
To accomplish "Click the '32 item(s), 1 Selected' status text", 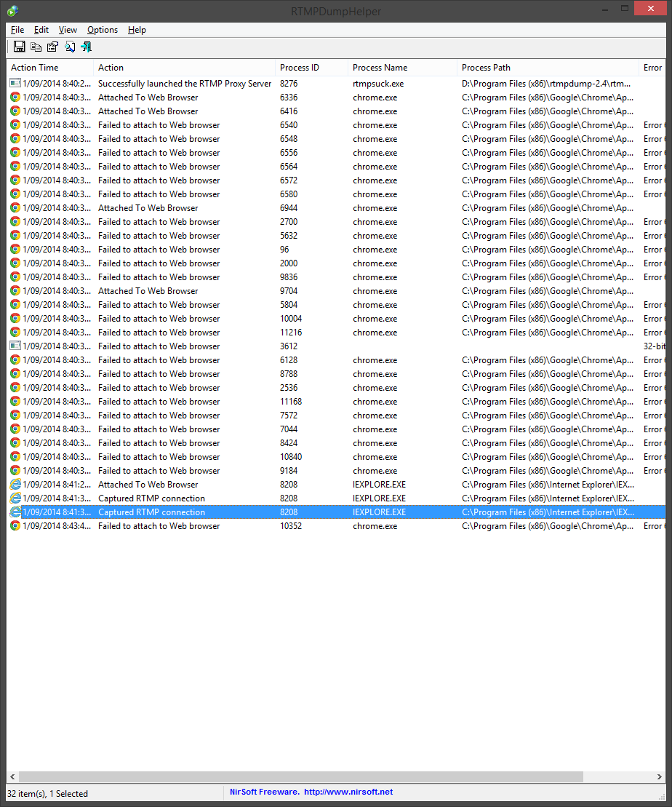I will 47,793.
